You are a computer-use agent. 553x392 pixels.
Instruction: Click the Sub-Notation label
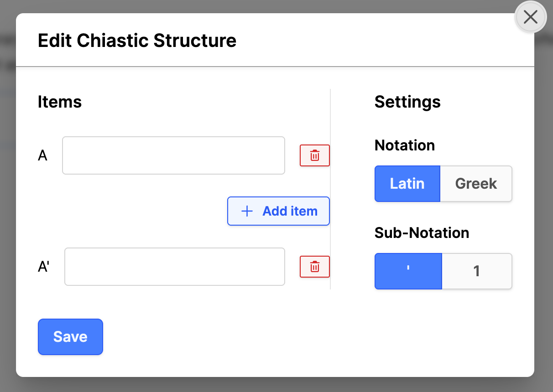[x=422, y=232]
